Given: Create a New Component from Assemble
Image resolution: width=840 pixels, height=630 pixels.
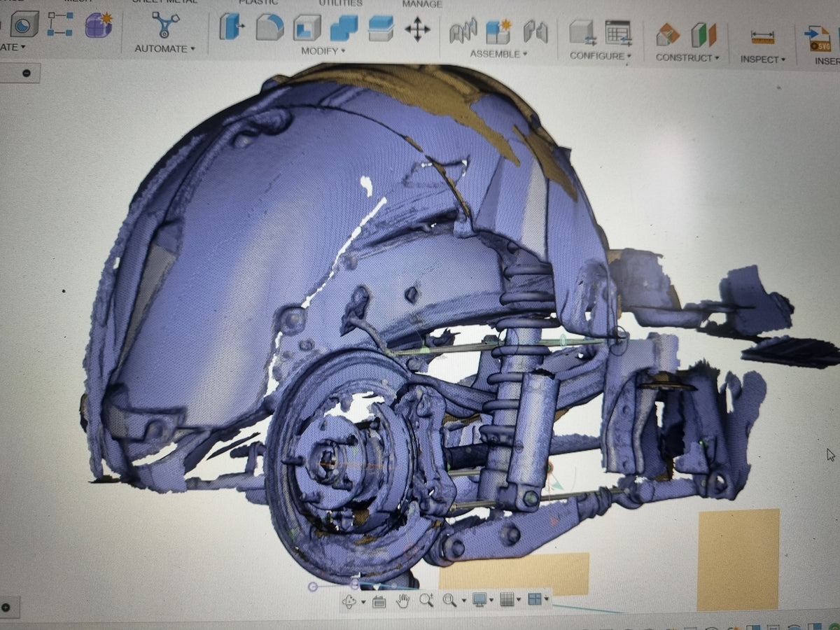Looking at the screenshot, I should (x=498, y=31).
